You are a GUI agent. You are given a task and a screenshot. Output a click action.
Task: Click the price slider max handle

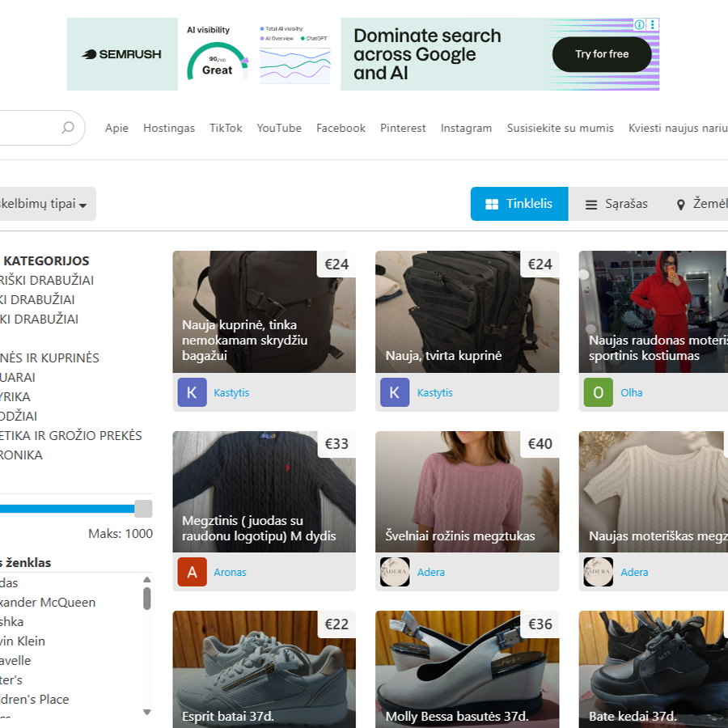tap(143, 509)
